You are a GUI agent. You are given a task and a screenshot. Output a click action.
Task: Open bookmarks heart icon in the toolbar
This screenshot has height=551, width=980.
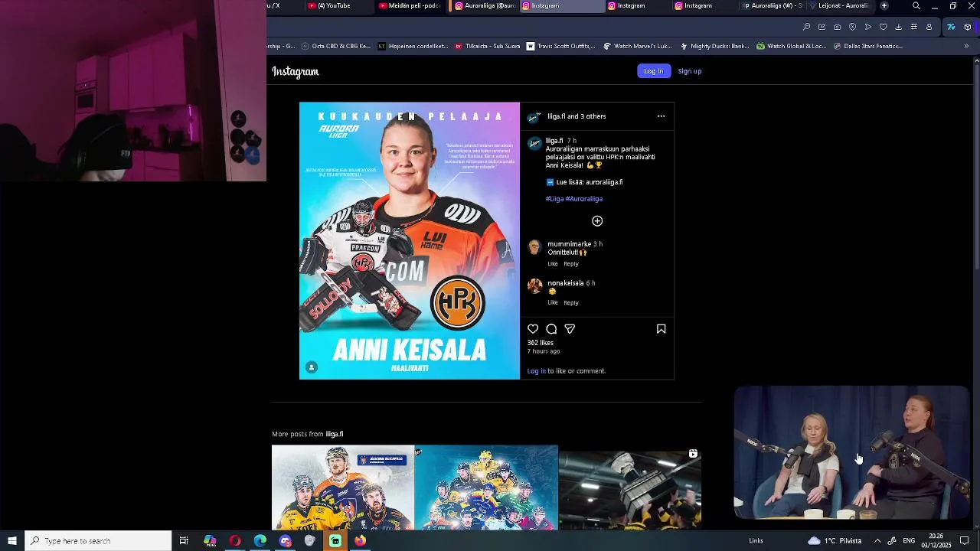pos(883,27)
